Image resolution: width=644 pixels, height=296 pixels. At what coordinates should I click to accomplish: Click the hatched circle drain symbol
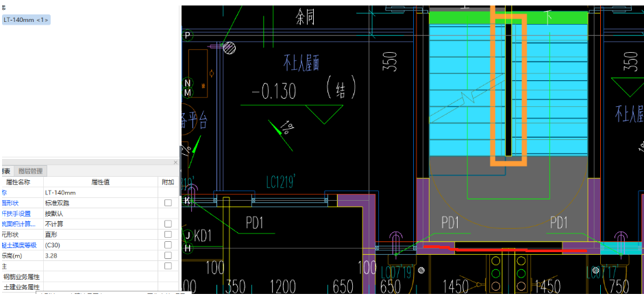(230, 48)
